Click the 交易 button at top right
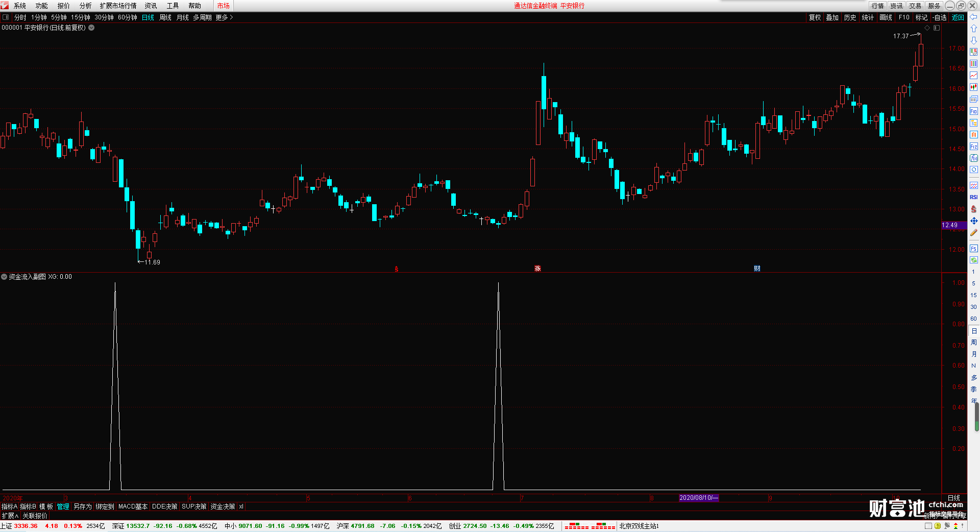This screenshot has height=532, width=980. [x=916, y=6]
